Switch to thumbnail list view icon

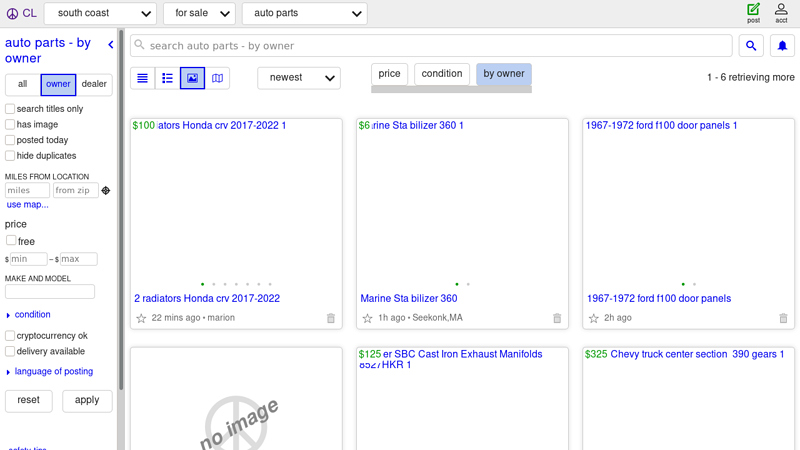[x=167, y=78]
